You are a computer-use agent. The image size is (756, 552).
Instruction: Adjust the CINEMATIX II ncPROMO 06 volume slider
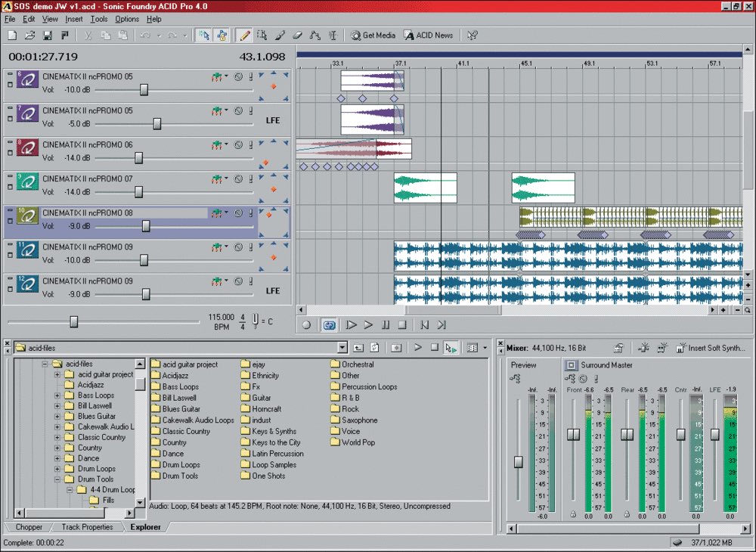point(138,158)
